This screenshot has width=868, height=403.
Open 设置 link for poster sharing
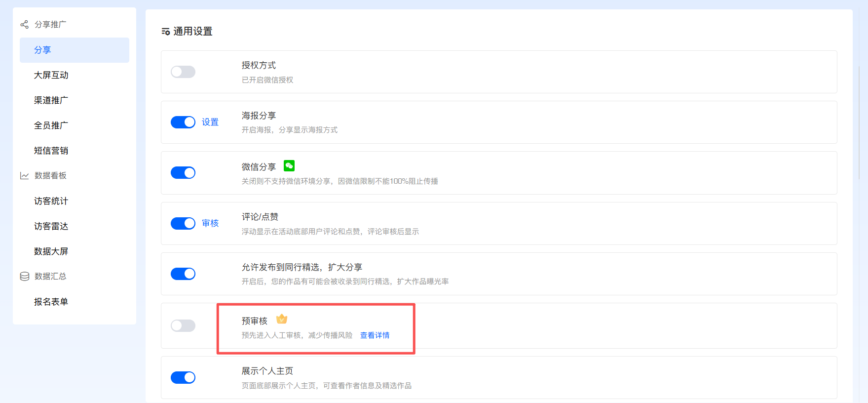(x=210, y=122)
